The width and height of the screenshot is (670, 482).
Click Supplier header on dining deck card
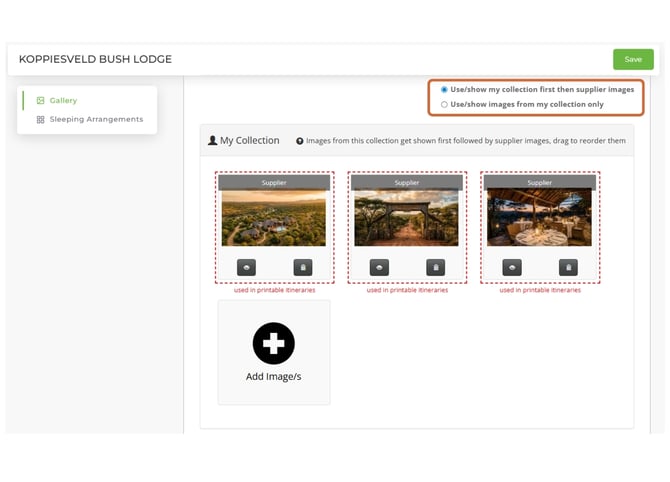click(x=540, y=182)
